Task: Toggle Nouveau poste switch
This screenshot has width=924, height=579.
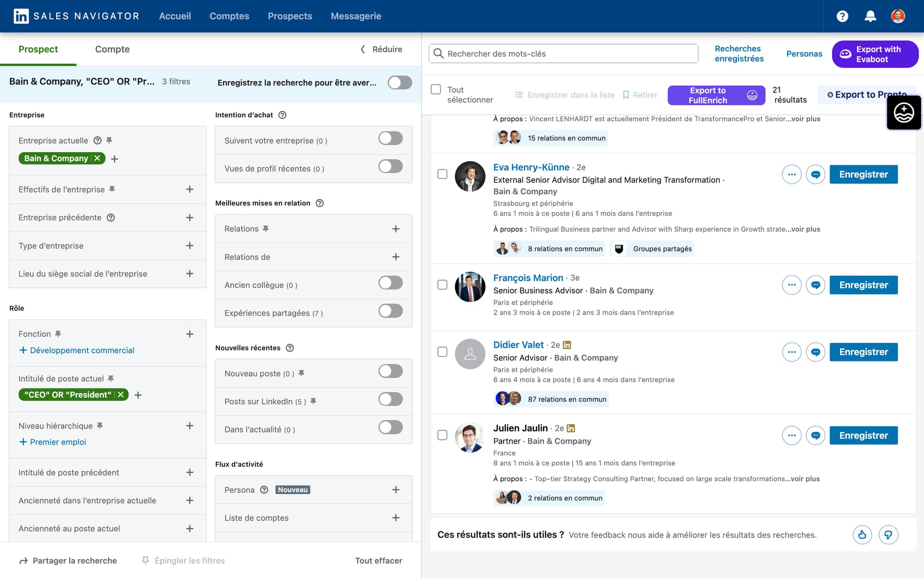Action: click(390, 371)
